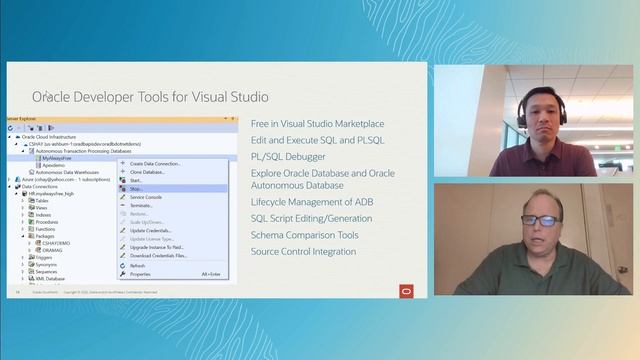Collapse the HR.myalwaysfree_high connection node
The height and width of the screenshot is (360, 640).
pos(16,193)
